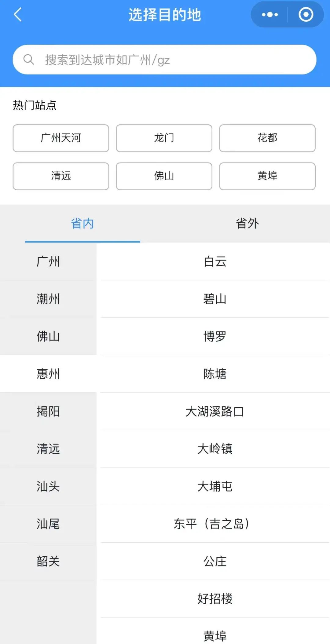The image size is (330, 644).
Task: Choose hot station 广州天河
Action: [x=61, y=138]
